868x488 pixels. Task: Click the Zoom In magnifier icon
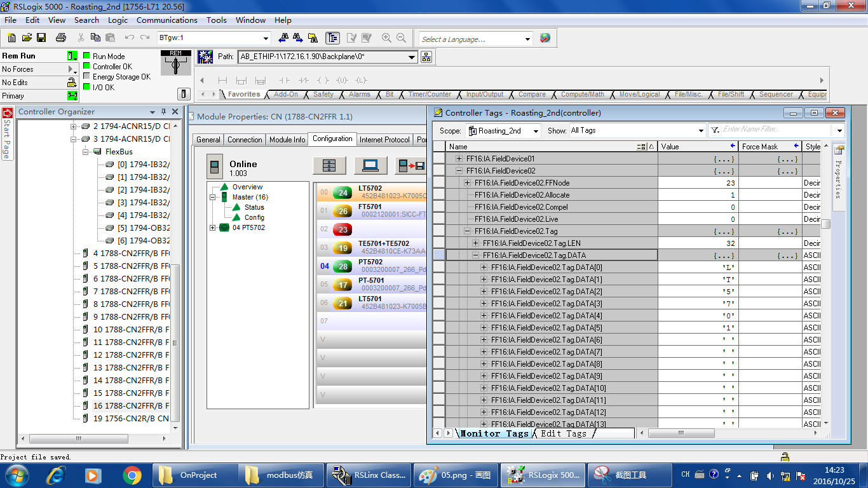386,38
